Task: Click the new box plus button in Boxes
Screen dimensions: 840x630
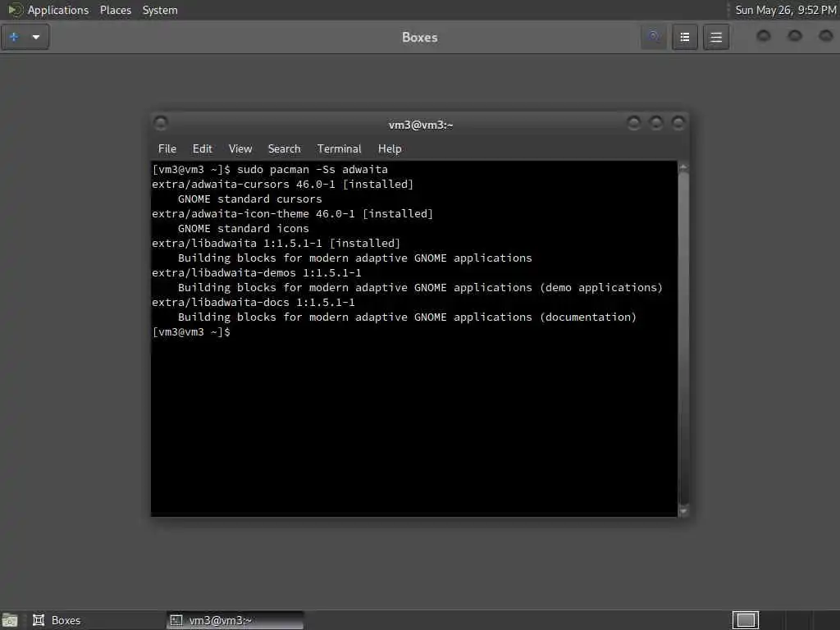Action: coord(15,37)
